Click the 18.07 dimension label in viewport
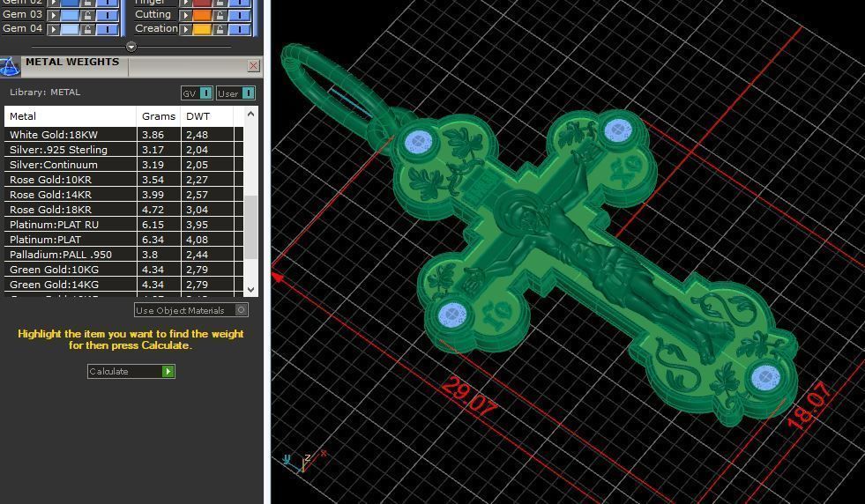The height and width of the screenshot is (504, 865). tap(809, 406)
